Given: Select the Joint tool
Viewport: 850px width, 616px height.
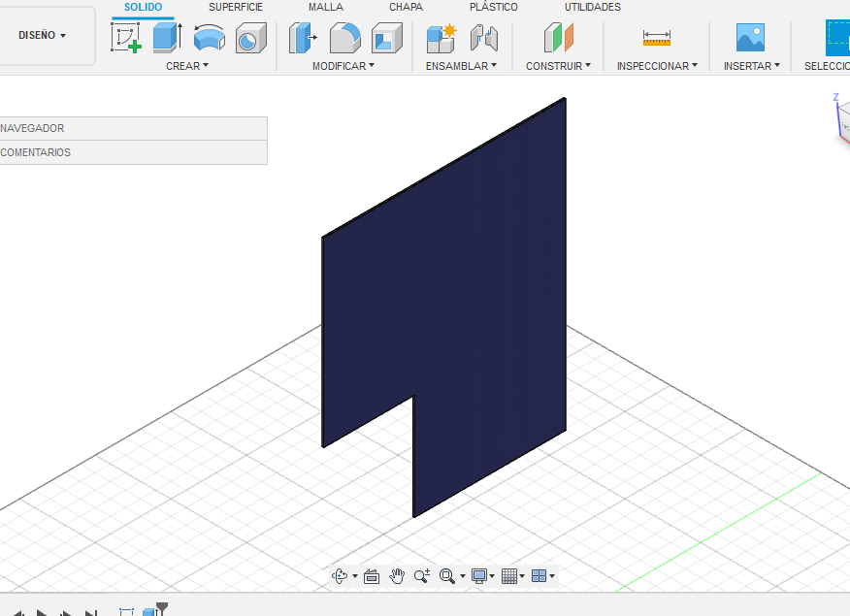Looking at the screenshot, I should click(484, 38).
